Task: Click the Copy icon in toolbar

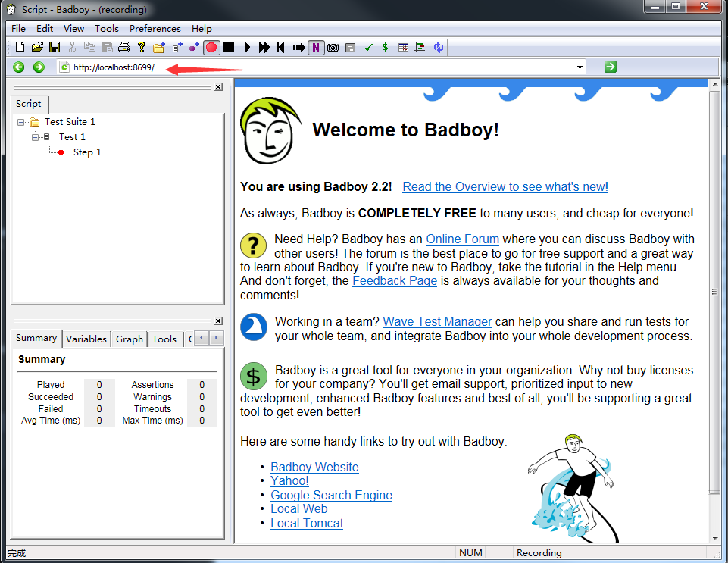Action: click(89, 47)
